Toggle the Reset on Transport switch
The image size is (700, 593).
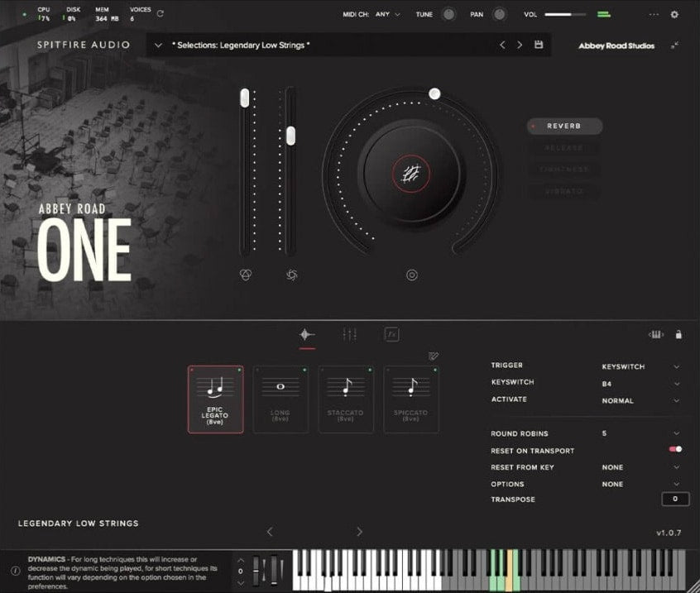(675, 449)
